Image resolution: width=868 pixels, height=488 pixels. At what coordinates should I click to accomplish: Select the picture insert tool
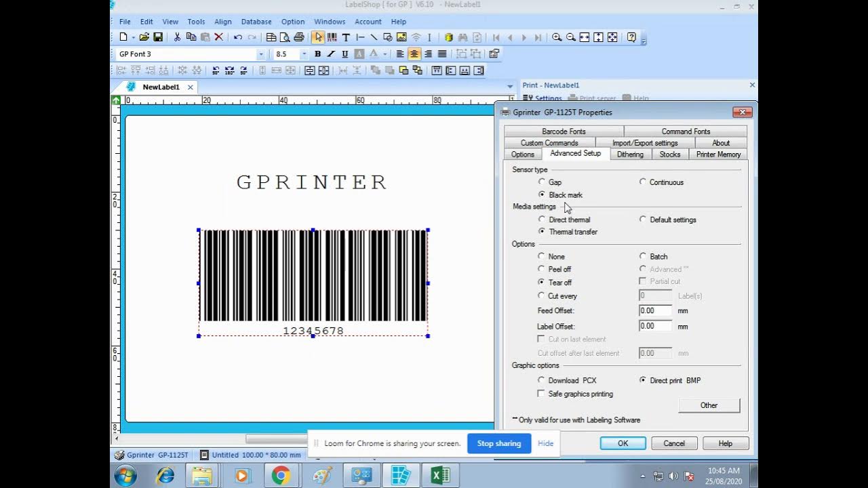tap(401, 37)
